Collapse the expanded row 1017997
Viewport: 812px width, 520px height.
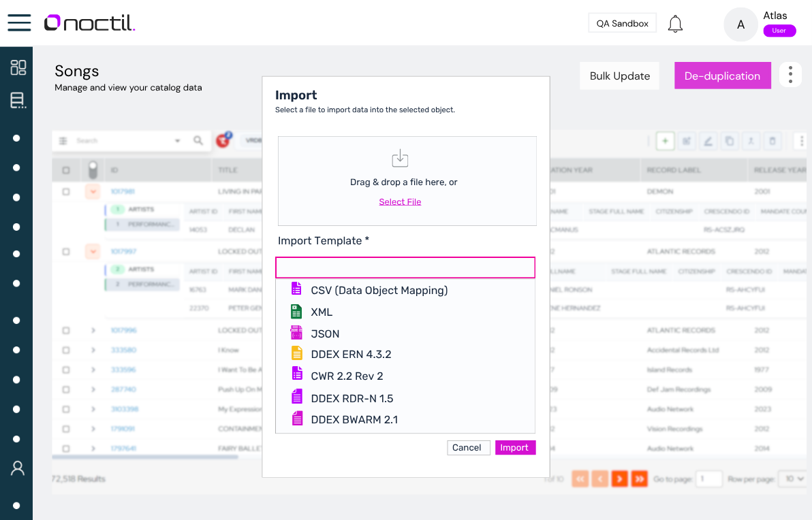(x=93, y=252)
